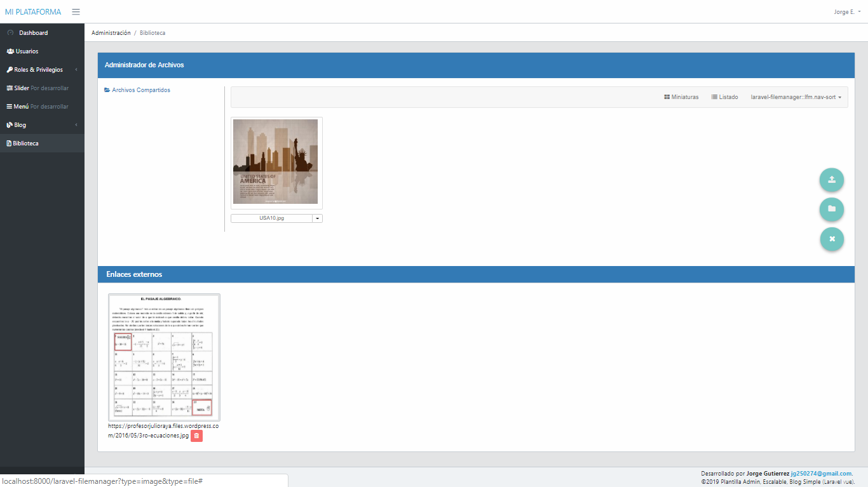Click the Administración breadcrumb link
The width and height of the screenshot is (868, 487).
111,33
